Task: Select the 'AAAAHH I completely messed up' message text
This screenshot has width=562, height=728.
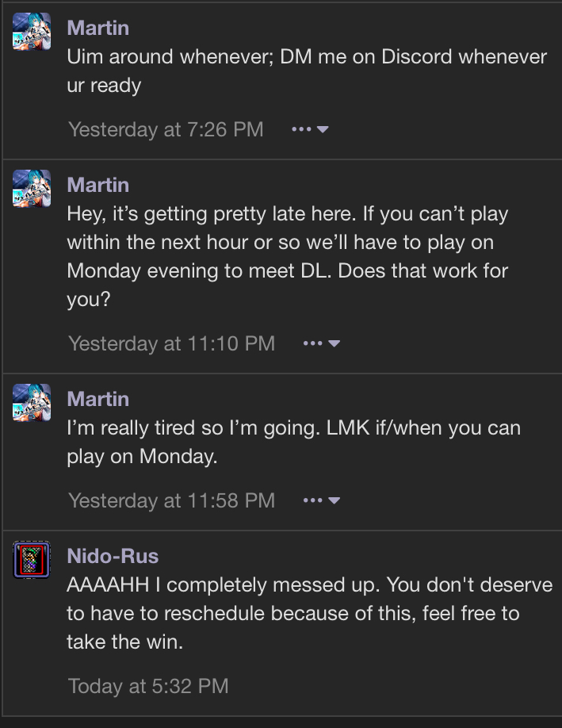Action: pos(223,585)
